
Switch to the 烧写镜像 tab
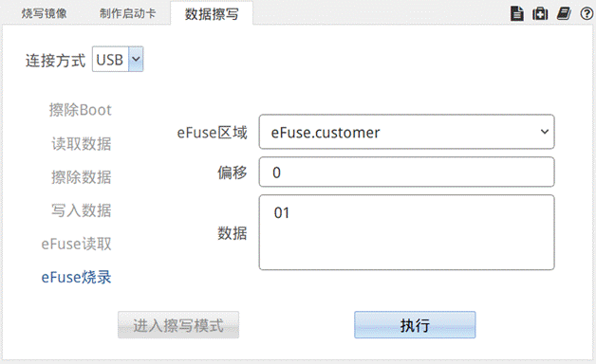[44, 13]
